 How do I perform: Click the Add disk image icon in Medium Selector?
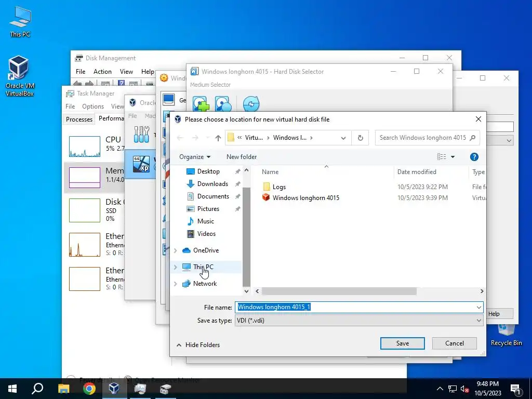201,103
